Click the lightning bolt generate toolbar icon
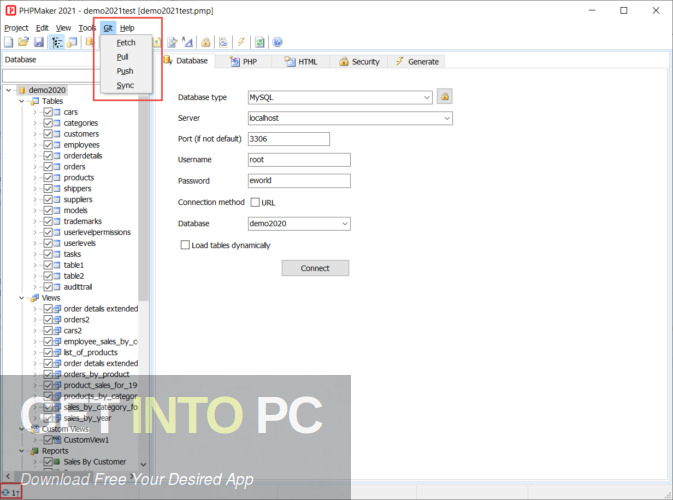This screenshot has height=500, width=673. 241,42
